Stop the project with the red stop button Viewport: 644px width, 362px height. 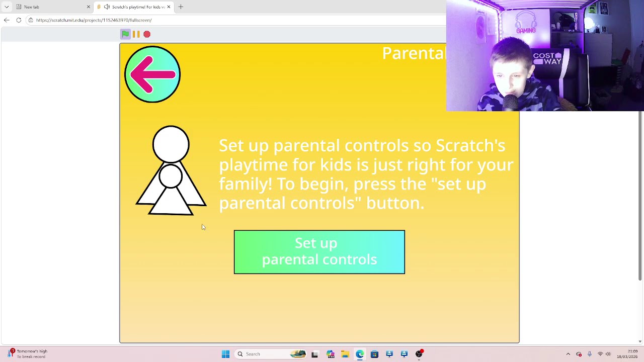pos(147,34)
